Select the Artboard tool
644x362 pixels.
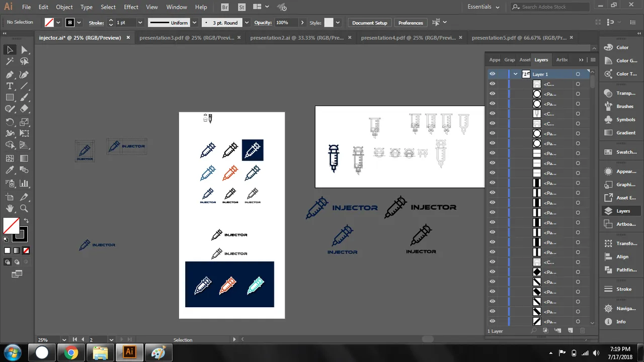(10, 197)
